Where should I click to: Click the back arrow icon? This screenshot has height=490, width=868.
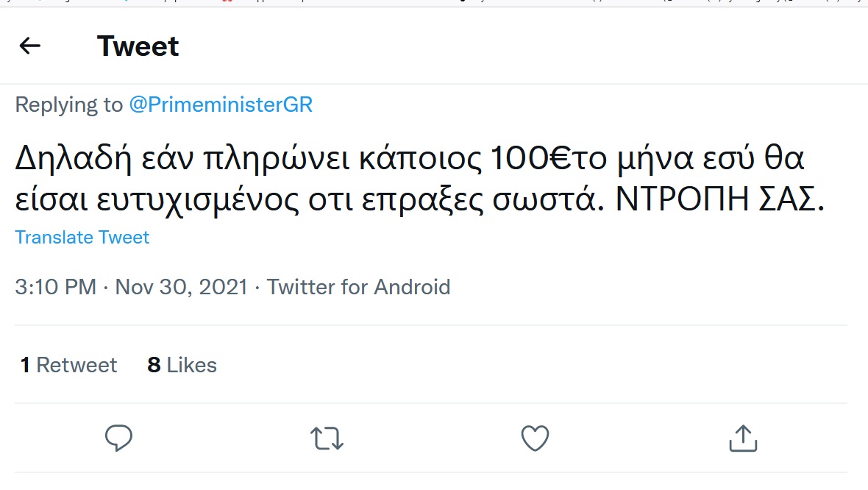point(29,46)
